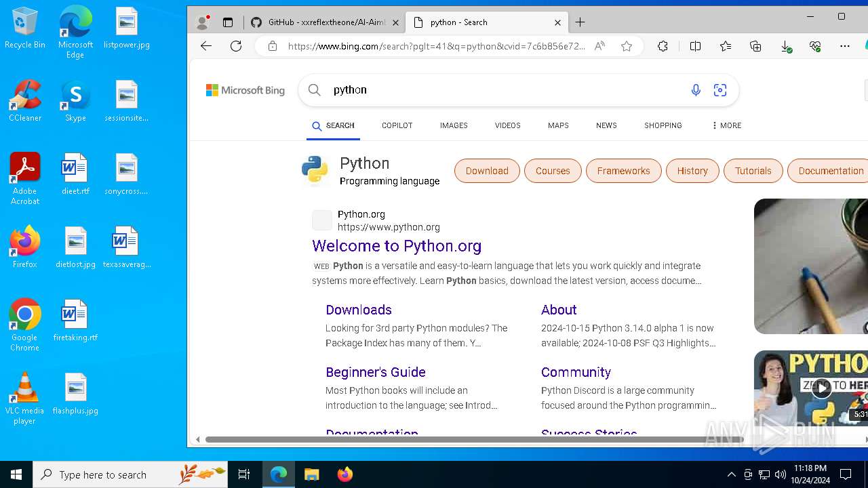Click voice search microphone in Bing
Viewport: 868px width, 488px height.
coord(696,90)
